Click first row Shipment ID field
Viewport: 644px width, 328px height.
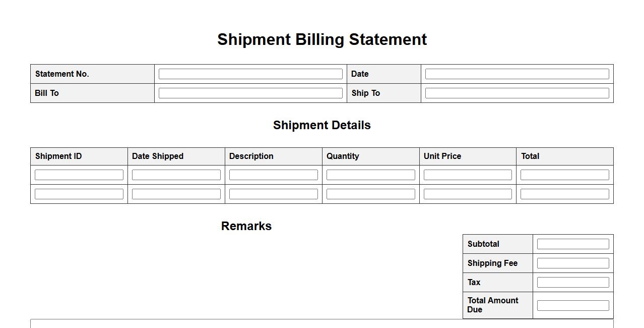point(79,175)
